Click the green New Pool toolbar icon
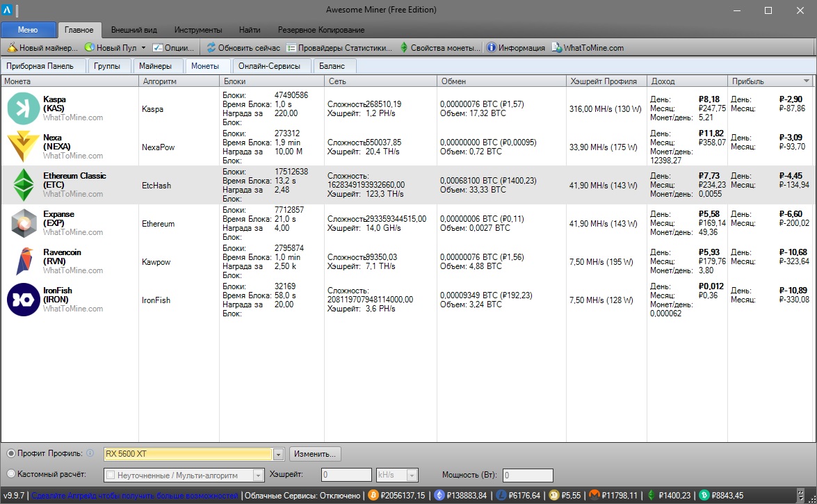The width and height of the screenshot is (817, 504). coord(90,47)
